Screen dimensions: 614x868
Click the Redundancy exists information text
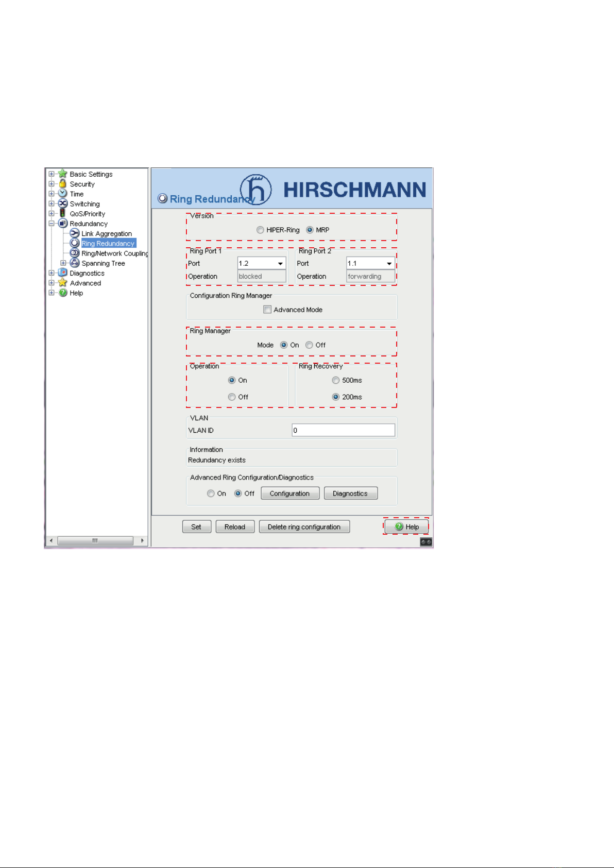pyautogui.click(x=217, y=460)
